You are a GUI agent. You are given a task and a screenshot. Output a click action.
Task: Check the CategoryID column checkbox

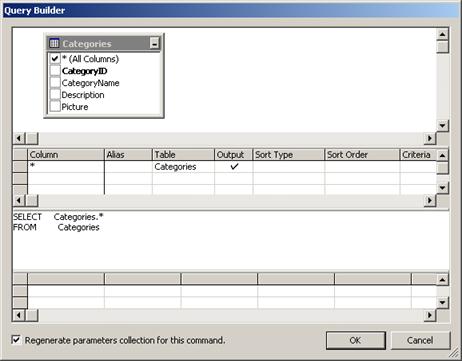[x=55, y=71]
